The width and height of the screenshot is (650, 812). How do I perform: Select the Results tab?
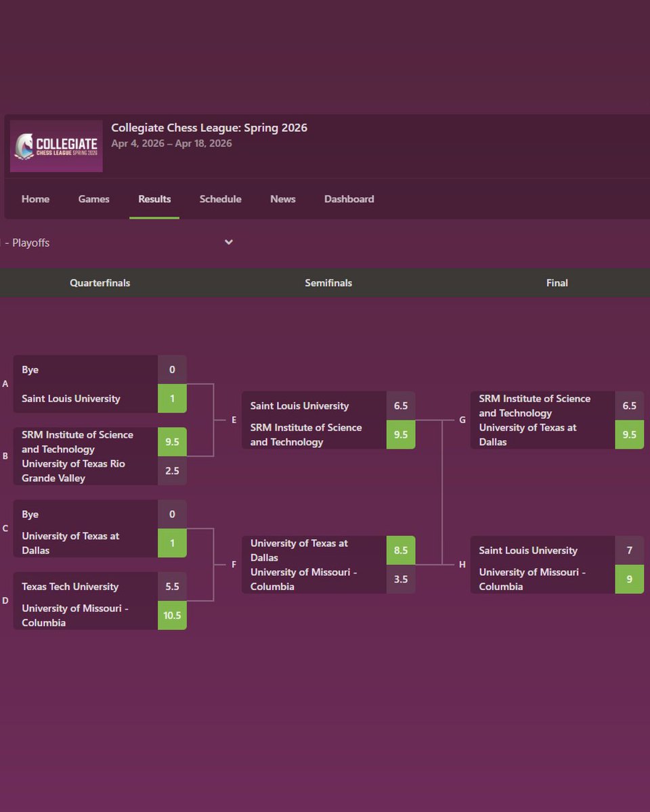coord(154,199)
